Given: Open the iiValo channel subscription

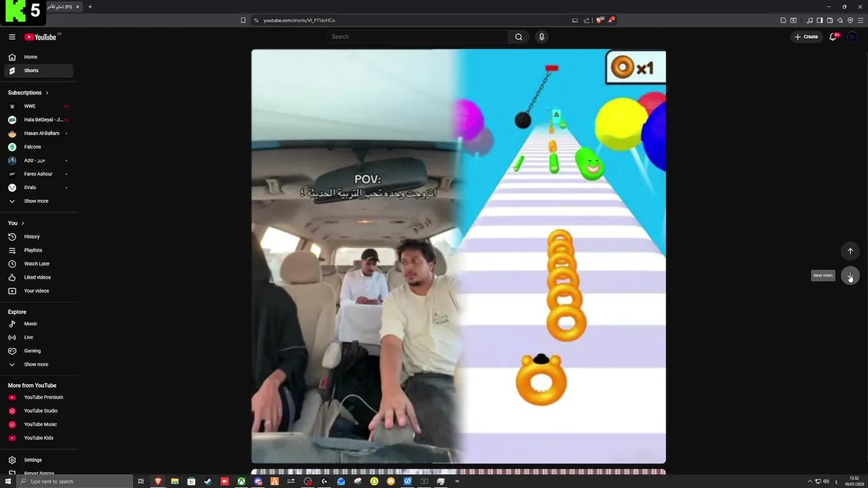Looking at the screenshot, I should tap(39, 187).
